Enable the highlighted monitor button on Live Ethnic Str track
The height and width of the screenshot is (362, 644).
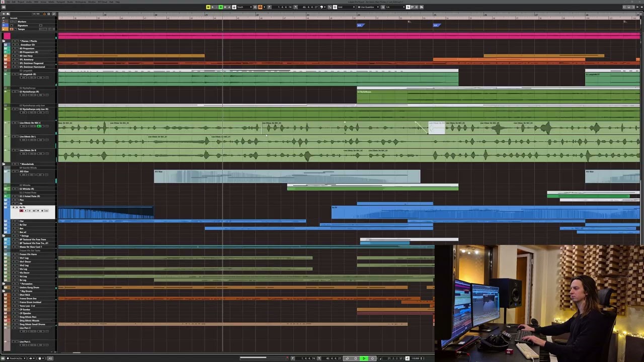(x=39, y=126)
